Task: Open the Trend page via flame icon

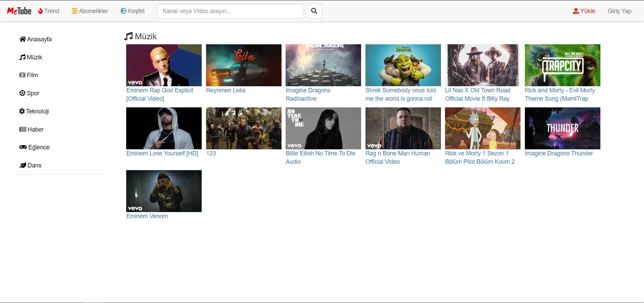Action: coord(40,11)
